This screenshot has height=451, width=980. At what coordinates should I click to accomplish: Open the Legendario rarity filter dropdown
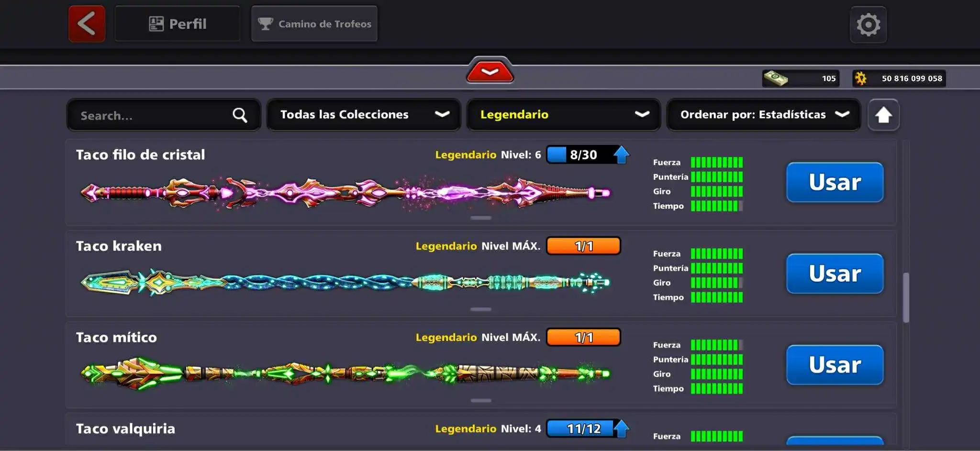click(x=563, y=115)
